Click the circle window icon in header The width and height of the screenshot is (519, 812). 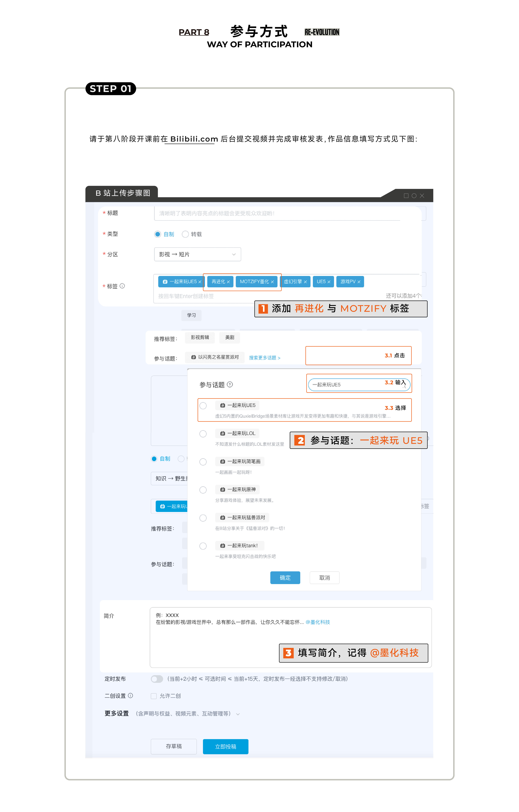tap(414, 196)
